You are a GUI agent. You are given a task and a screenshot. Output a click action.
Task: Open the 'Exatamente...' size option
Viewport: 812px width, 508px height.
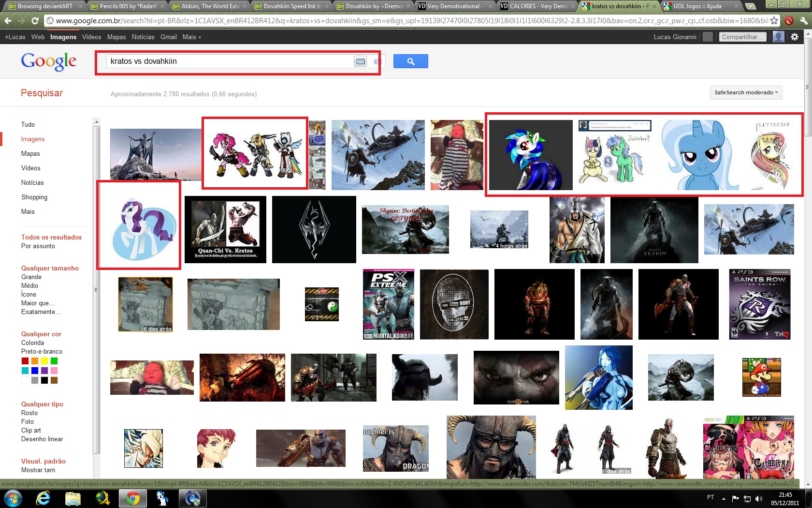tap(41, 312)
